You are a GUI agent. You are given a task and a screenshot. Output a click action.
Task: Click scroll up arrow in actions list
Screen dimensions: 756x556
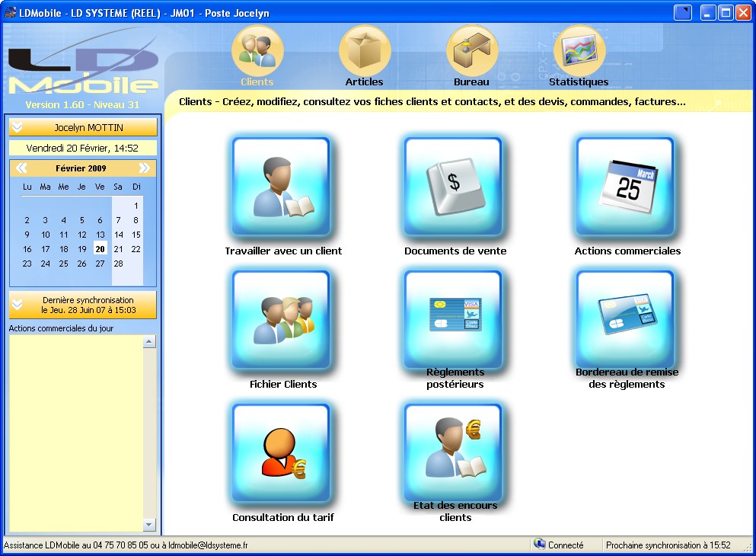click(x=149, y=342)
